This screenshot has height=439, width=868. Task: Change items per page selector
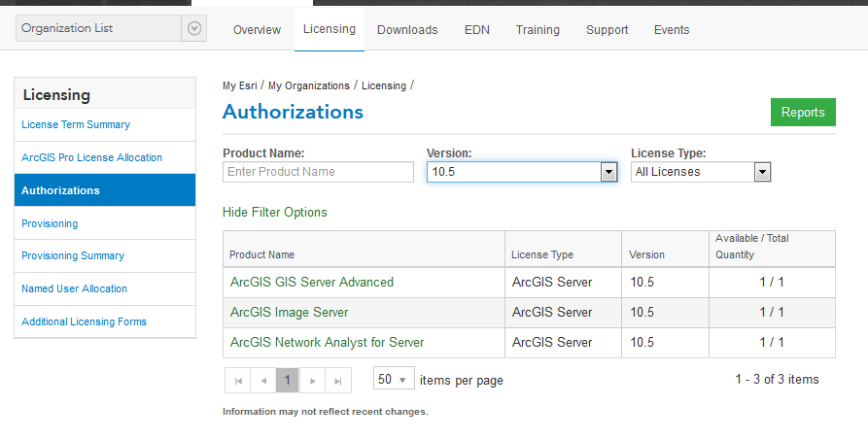click(394, 379)
